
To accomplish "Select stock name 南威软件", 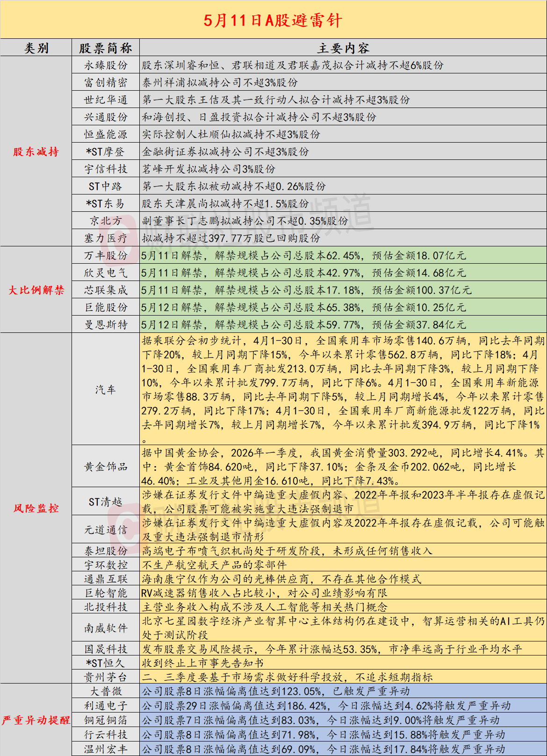I will click(106, 628).
